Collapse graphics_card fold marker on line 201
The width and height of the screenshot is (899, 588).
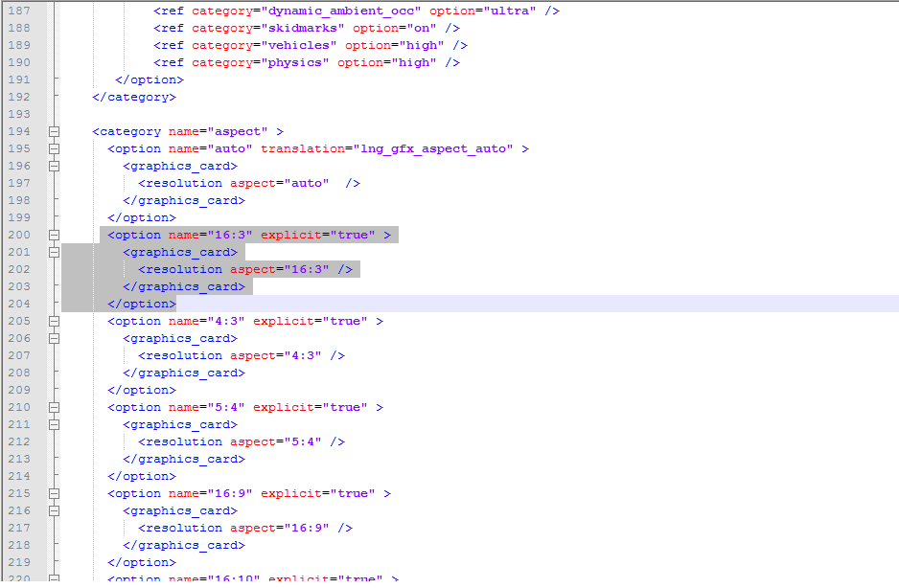(54, 252)
